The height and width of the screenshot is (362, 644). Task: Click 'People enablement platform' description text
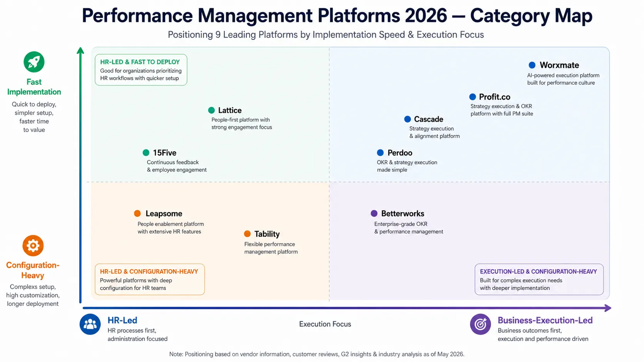point(171,224)
